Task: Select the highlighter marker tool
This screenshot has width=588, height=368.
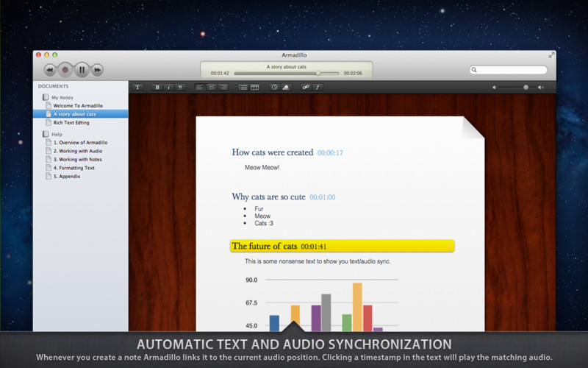Action: tap(286, 87)
